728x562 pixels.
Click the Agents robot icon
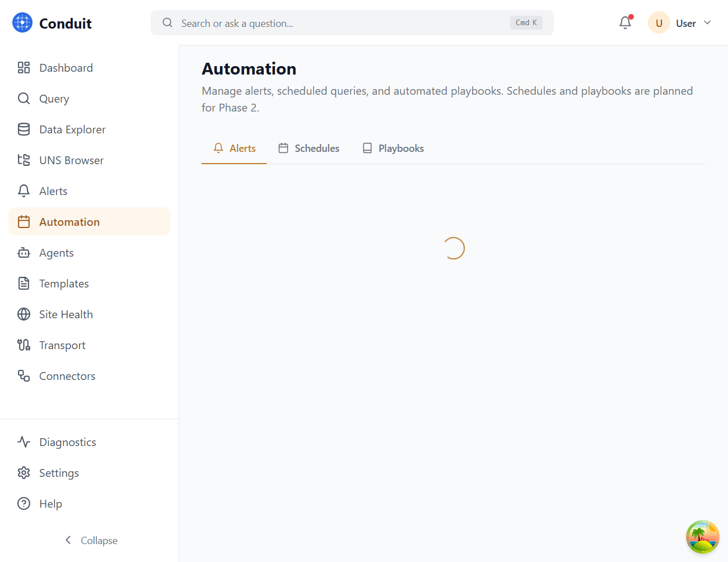pos(24,253)
